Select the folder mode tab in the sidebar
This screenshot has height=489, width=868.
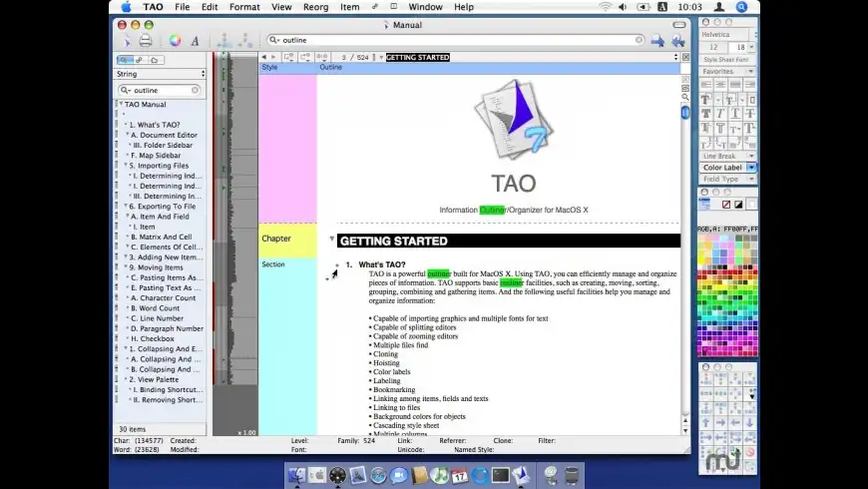155,60
